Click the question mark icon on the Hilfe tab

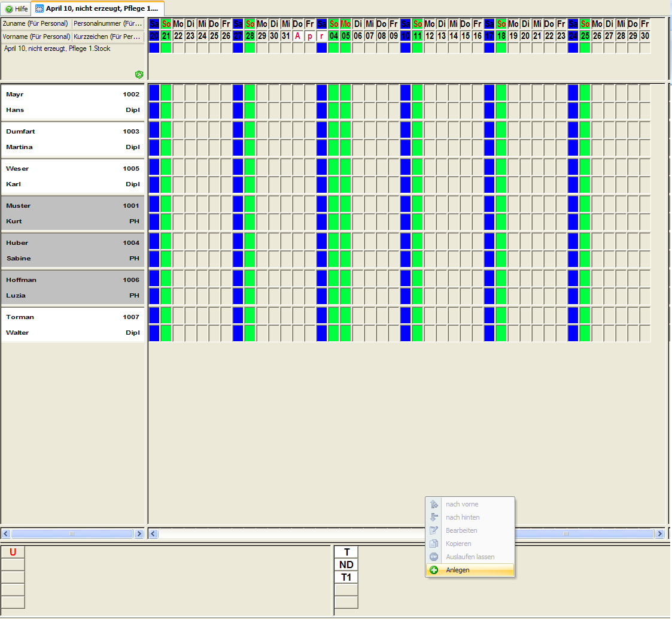8,9
